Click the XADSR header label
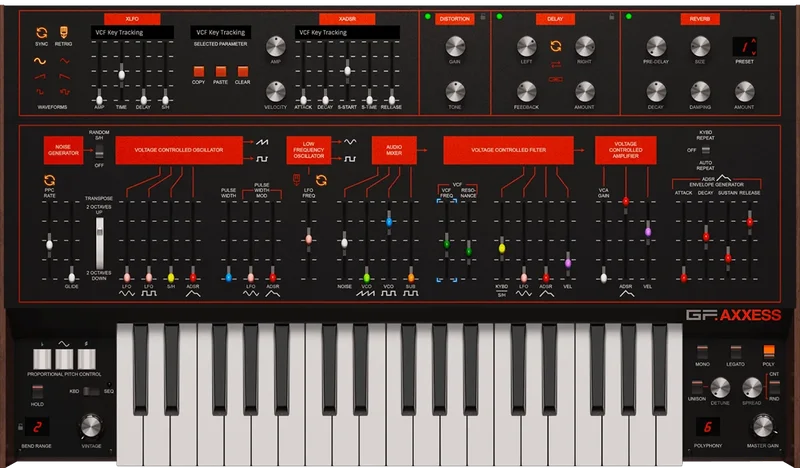800x468 pixels. 347,19
